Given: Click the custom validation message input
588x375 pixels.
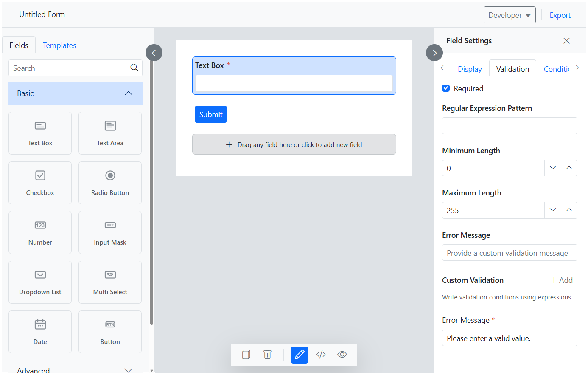Looking at the screenshot, I should 510,253.
